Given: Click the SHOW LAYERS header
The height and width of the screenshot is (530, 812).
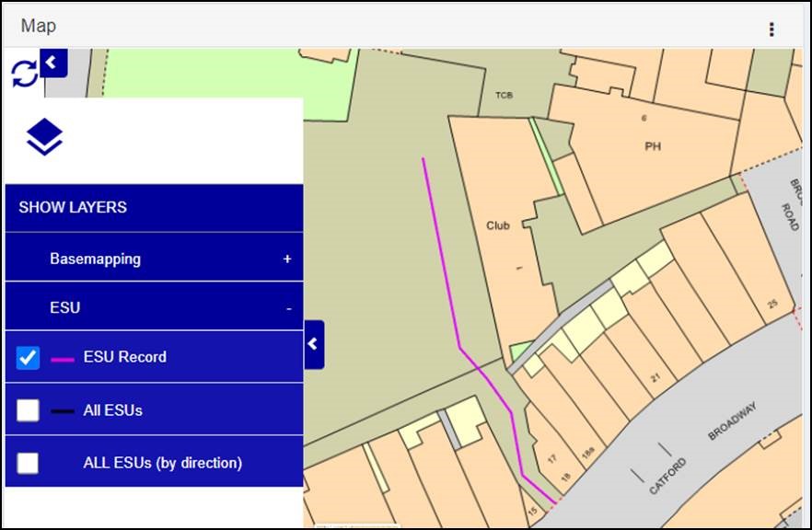Looking at the screenshot, I should click(155, 208).
